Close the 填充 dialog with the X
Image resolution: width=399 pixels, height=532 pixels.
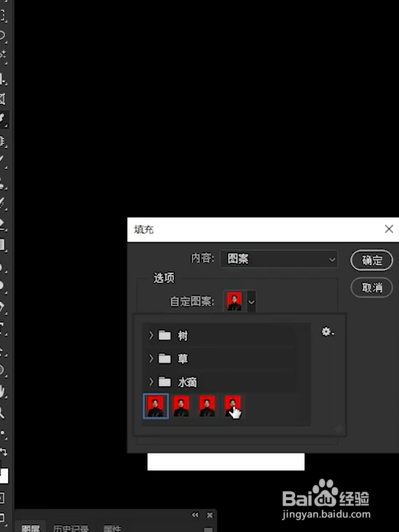(389, 229)
